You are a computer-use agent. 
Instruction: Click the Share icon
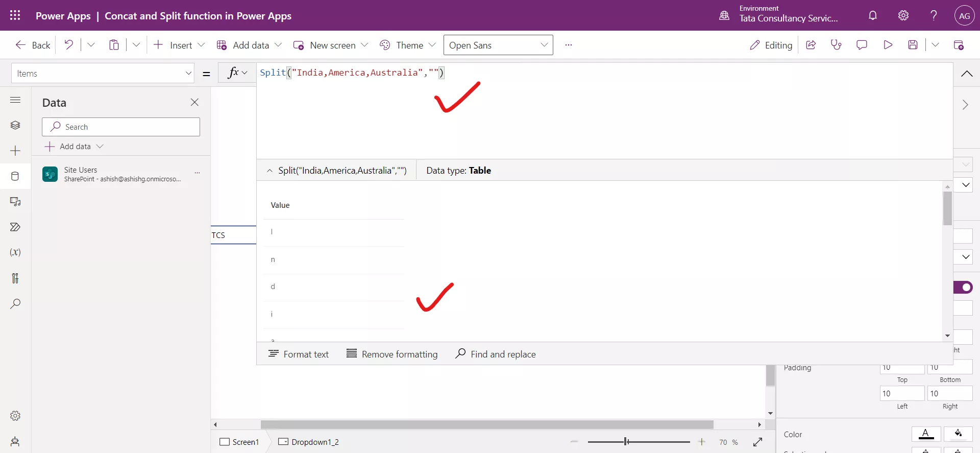[x=811, y=45]
